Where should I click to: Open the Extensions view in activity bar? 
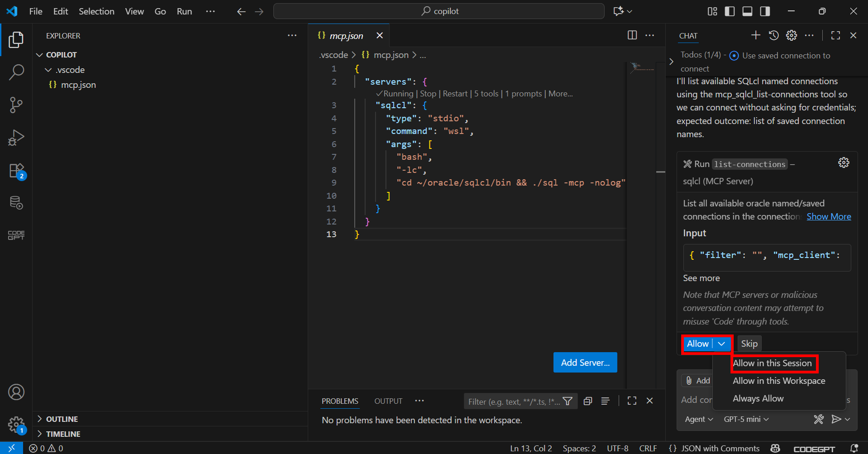click(x=16, y=171)
